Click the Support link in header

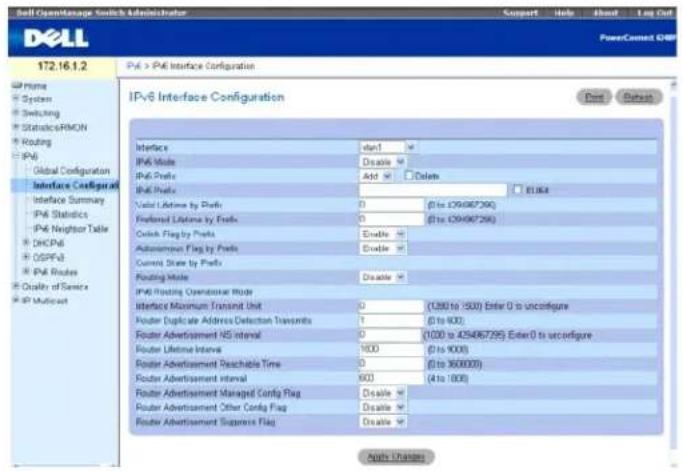(x=520, y=13)
